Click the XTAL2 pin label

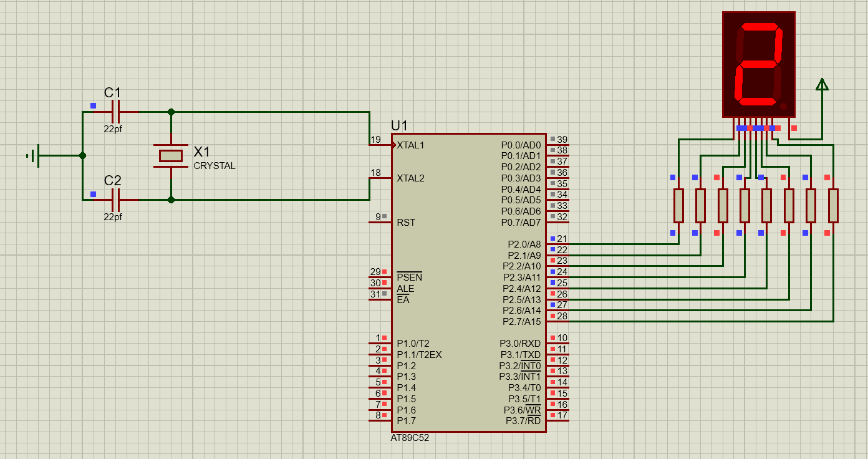pos(410,178)
